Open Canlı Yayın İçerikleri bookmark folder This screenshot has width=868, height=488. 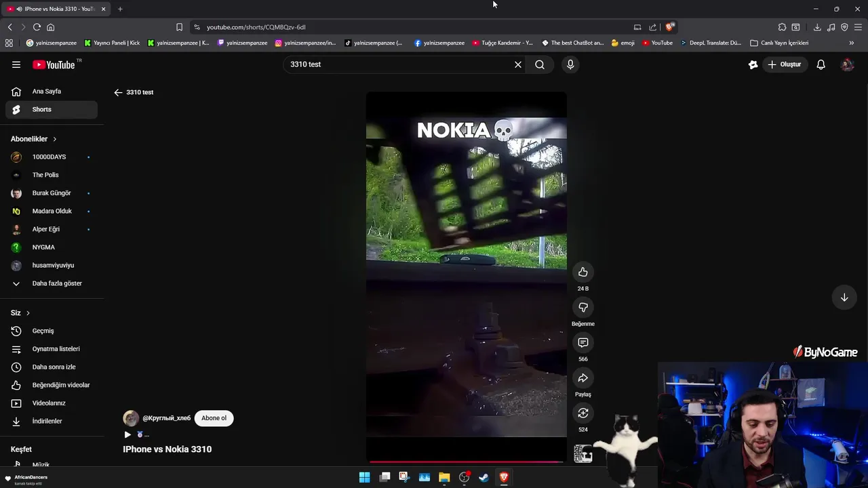(x=779, y=43)
